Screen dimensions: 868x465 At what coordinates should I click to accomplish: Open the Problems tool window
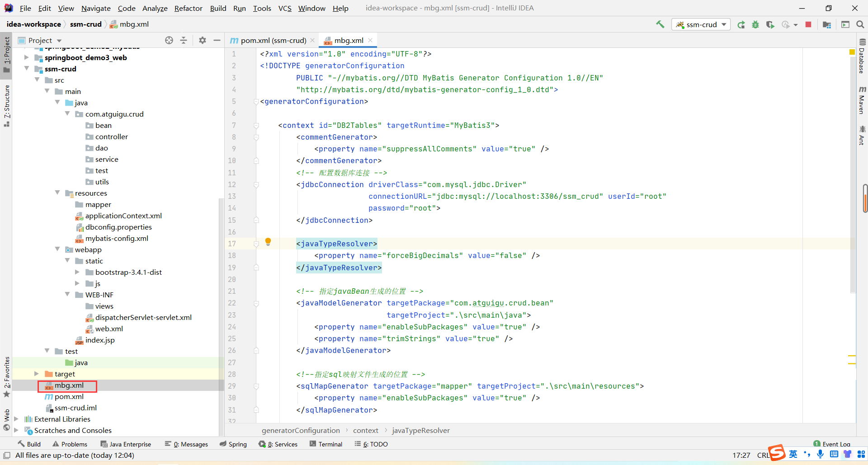point(70,444)
